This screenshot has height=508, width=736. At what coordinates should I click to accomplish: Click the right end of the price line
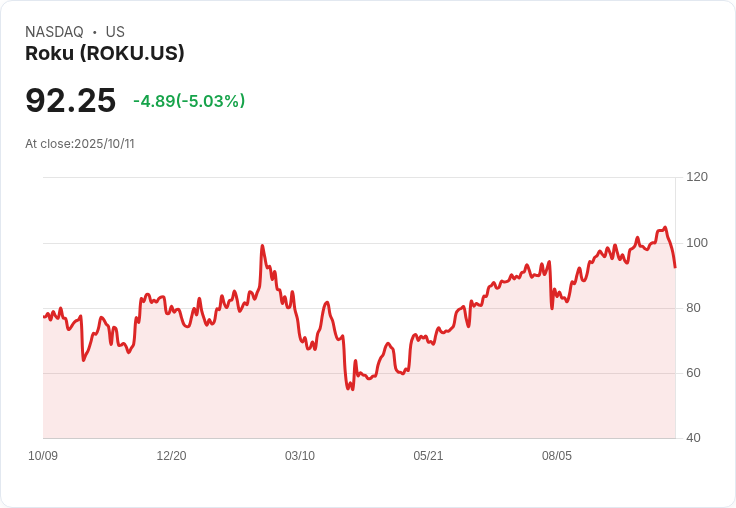pos(675,267)
